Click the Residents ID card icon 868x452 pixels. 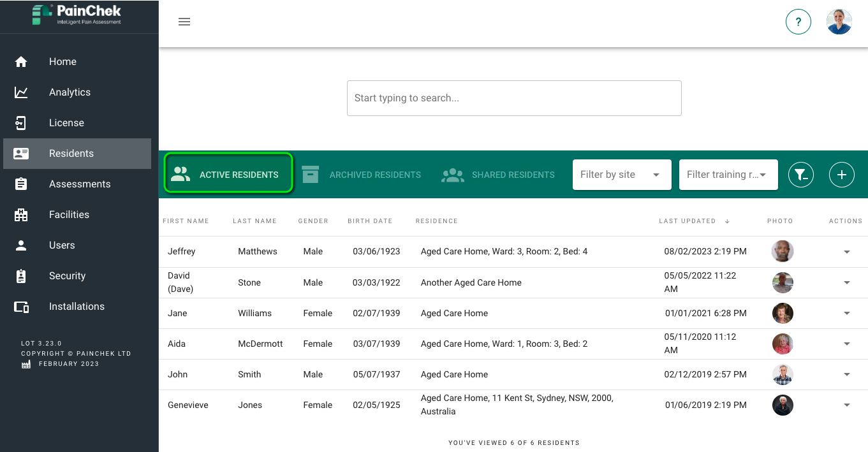coord(21,154)
